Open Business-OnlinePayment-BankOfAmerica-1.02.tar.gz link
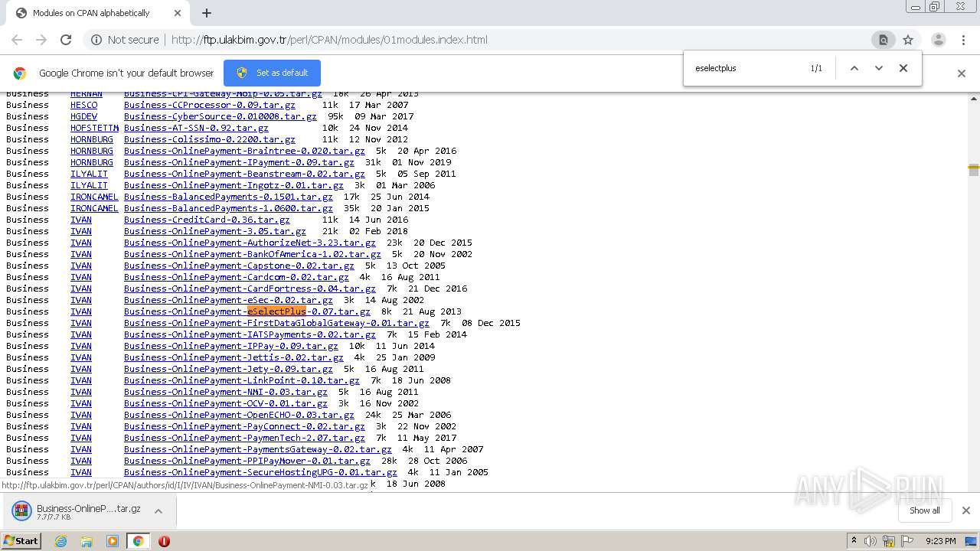980x551 pixels. click(252, 254)
